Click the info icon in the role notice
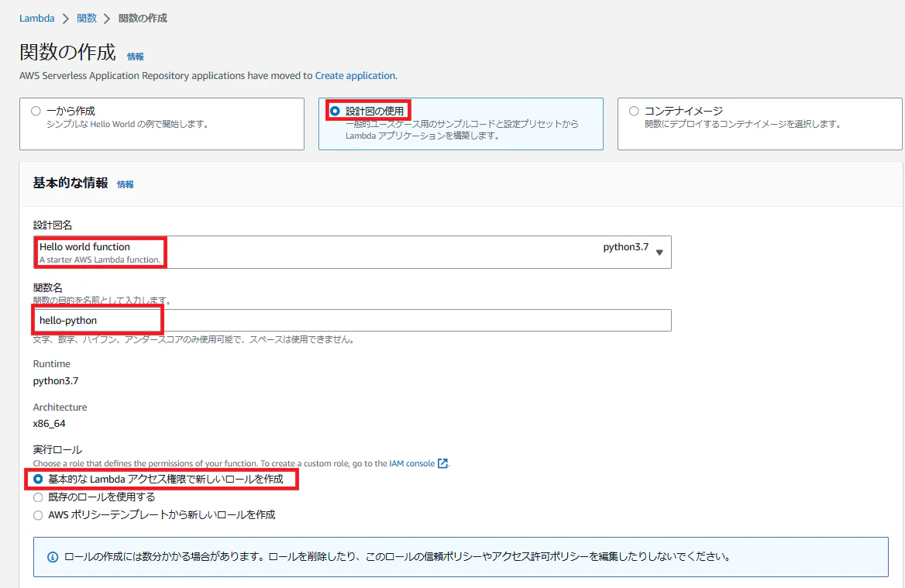Viewport: 905px width, 588px height. pyautogui.click(x=53, y=557)
